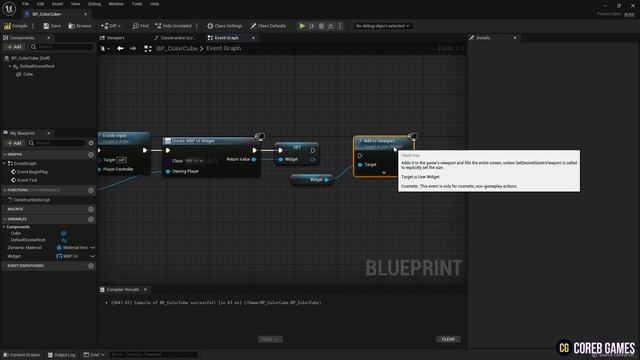The width and height of the screenshot is (640, 360).
Task: Click the Eject button in the play controls
Action: pyautogui.click(x=331, y=26)
